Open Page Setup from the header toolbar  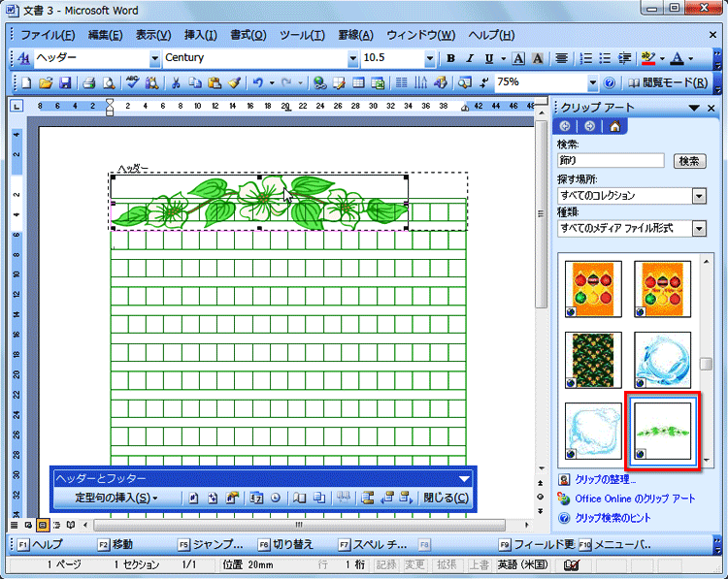pyautogui.click(x=300, y=498)
